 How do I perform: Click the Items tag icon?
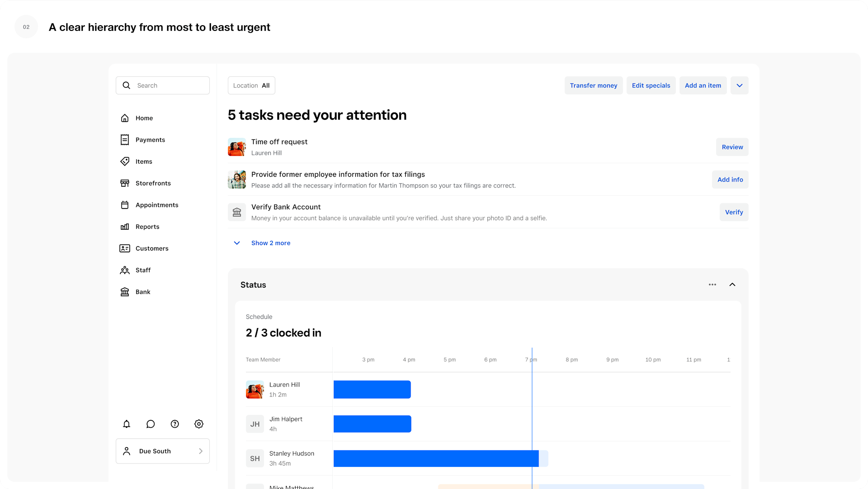tap(125, 162)
